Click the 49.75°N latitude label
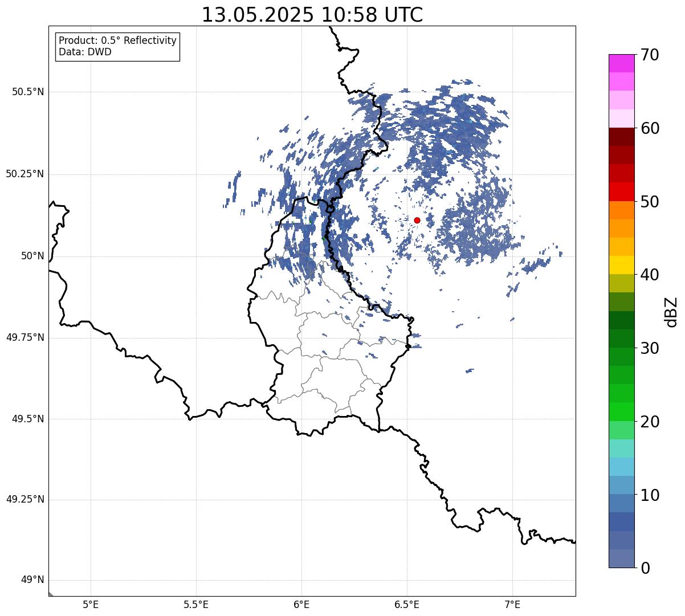This screenshot has width=685, height=616. click(x=25, y=337)
